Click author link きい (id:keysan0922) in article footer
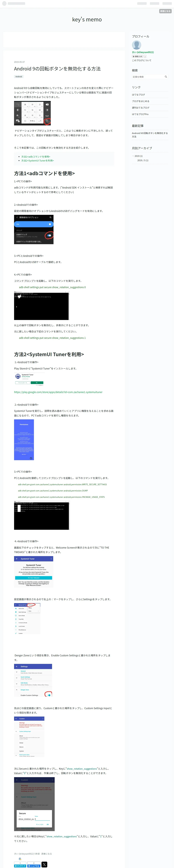 24,854
